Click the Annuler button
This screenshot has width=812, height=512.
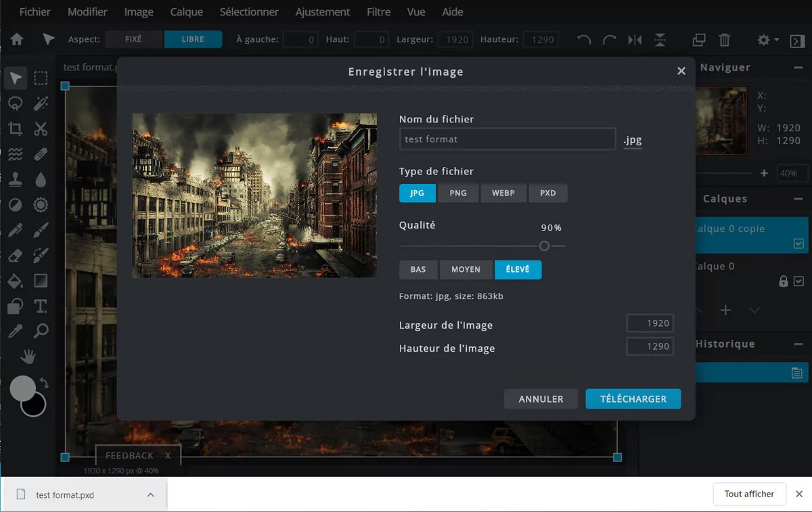[x=541, y=399]
